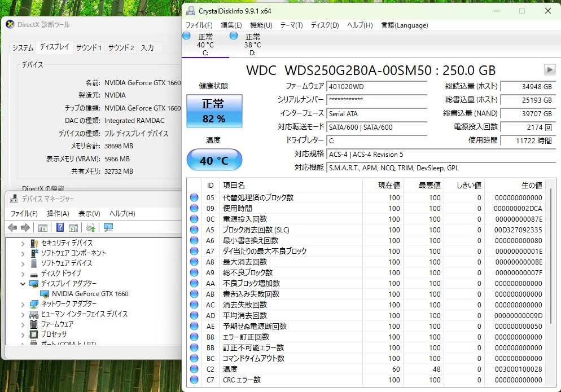Switch to the 入力 tab in DirectX tool
The width and height of the screenshot is (561, 392).
pyautogui.click(x=147, y=47)
